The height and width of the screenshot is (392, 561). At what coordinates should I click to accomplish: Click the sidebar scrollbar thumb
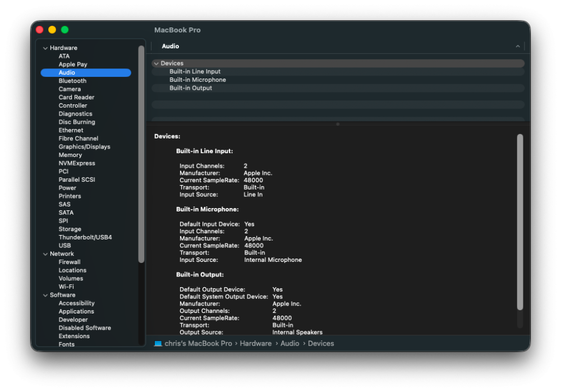point(141,154)
